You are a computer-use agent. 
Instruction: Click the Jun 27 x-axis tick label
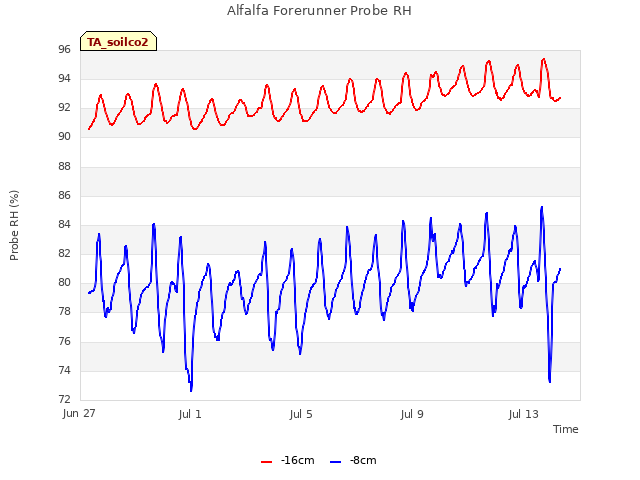coord(79,413)
